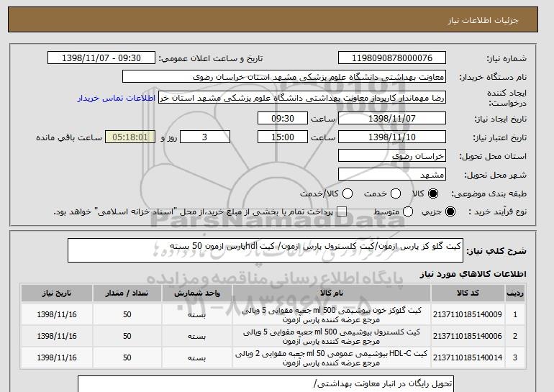Click the شماره نیاز number field

[x=392, y=58]
